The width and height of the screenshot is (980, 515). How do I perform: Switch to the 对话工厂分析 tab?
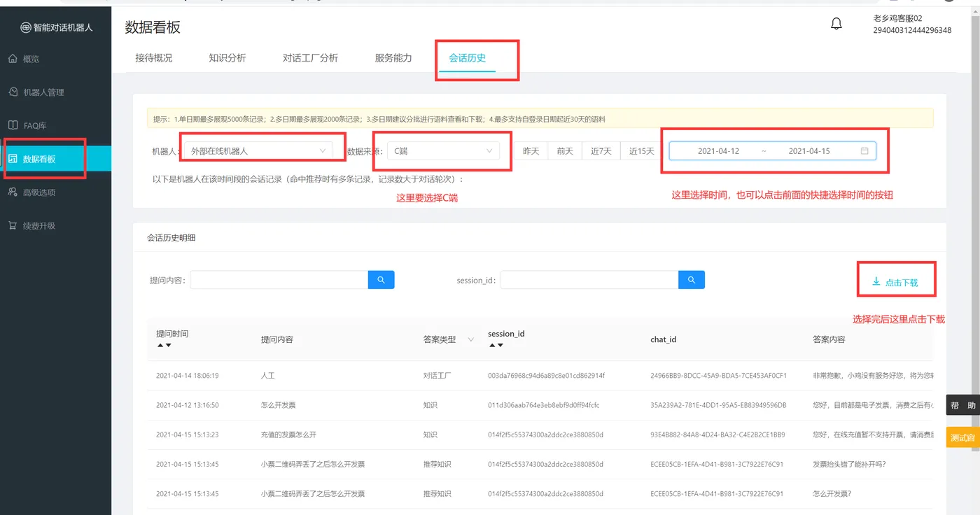click(x=310, y=57)
